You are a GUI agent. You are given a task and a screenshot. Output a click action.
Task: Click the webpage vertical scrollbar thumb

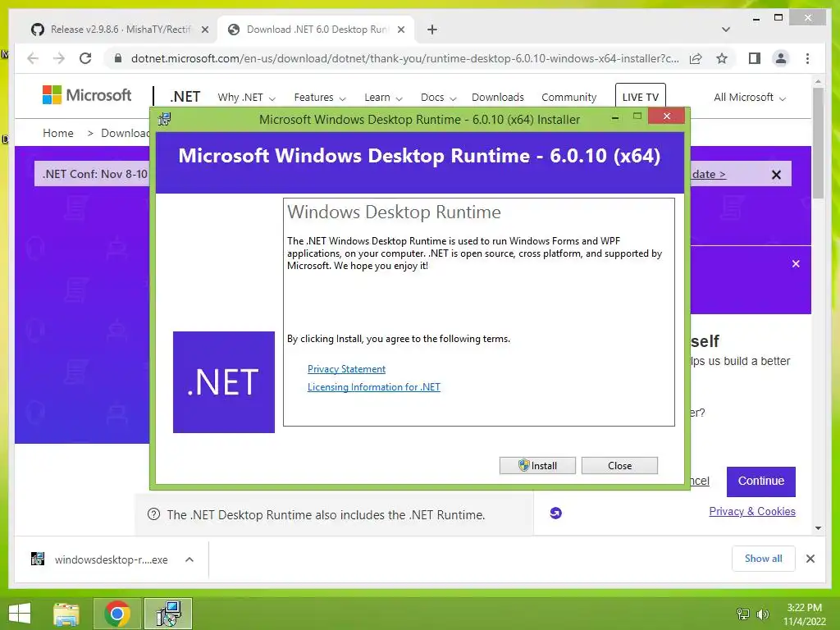pyautogui.click(x=818, y=143)
